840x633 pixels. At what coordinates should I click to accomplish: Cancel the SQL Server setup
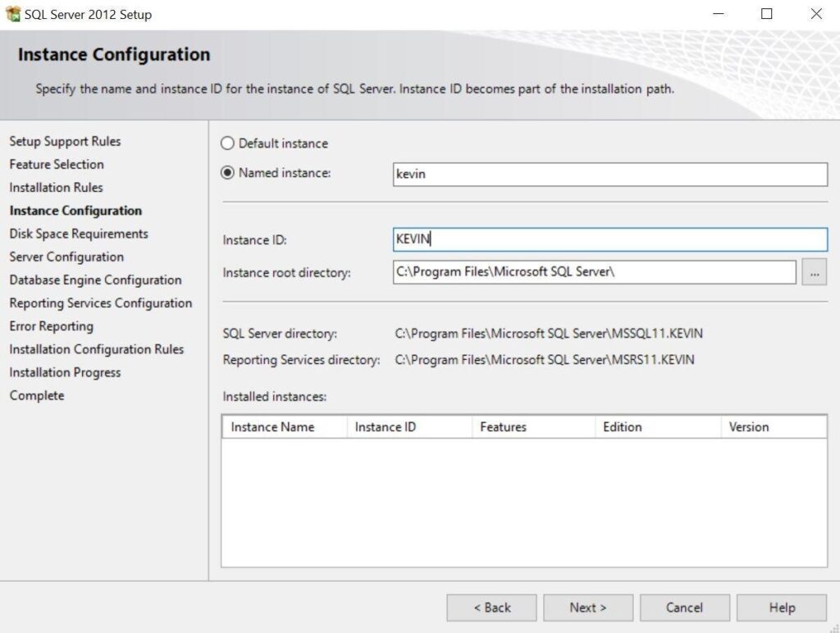tap(684, 608)
